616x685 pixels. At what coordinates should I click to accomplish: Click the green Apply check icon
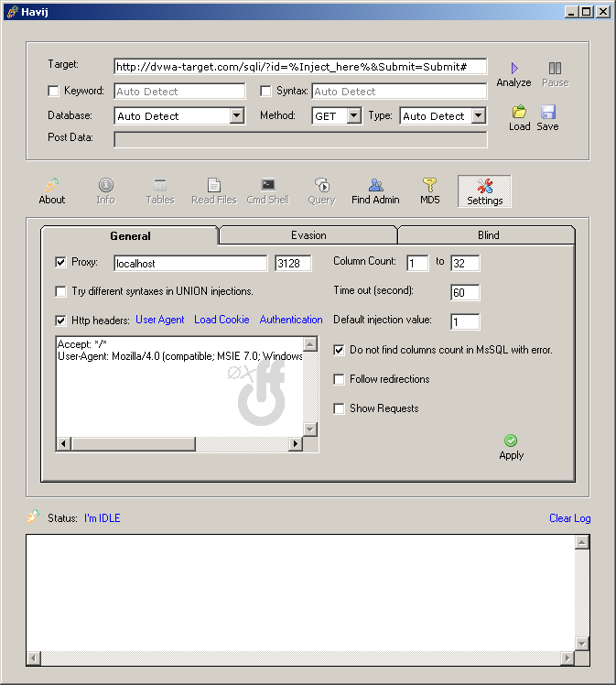pyautogui.click(x=511, y=440)
